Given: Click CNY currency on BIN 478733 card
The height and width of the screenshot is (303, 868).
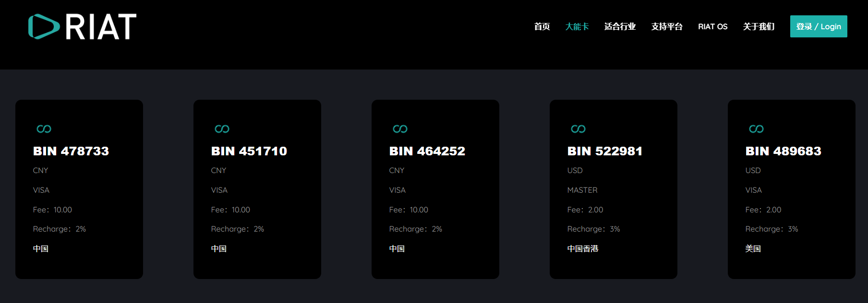Looking at the screenshot, I should click(41, 171).
